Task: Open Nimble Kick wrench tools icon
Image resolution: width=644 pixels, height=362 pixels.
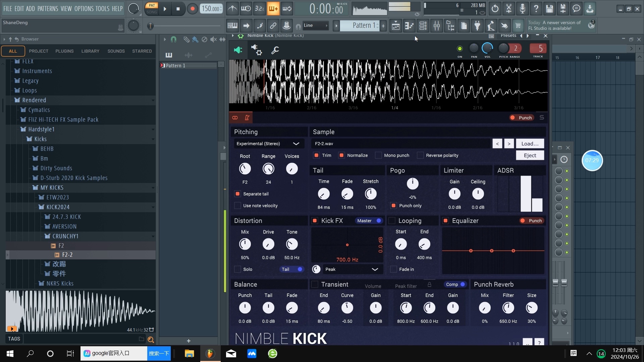Action: [275, 50]
